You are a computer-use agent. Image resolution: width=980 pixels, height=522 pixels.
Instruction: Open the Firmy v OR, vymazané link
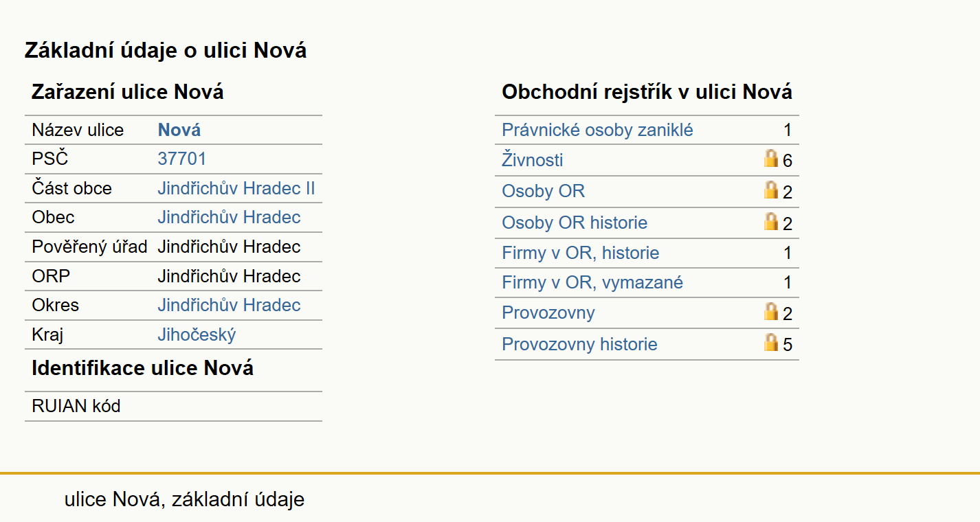point(592,282)
